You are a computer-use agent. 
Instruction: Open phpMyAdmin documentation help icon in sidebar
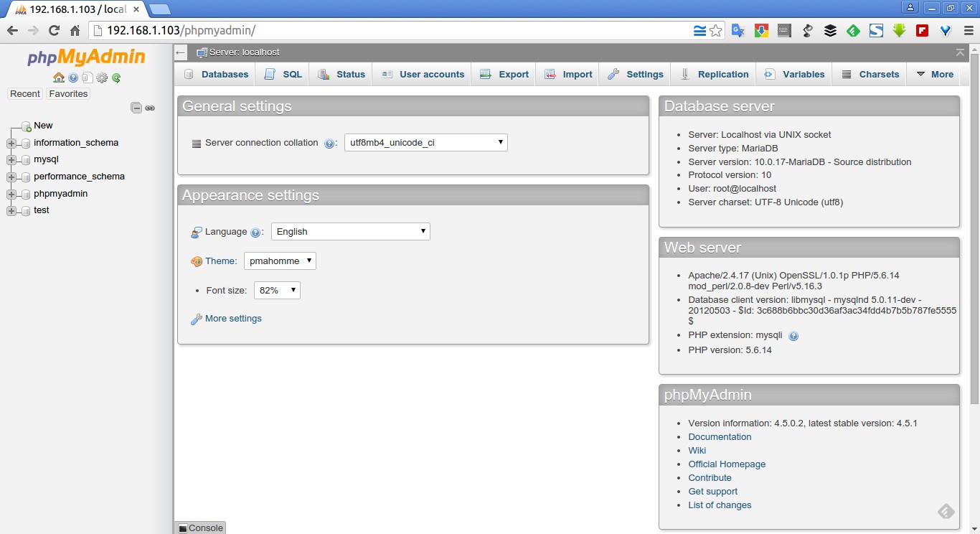point(73,78)
